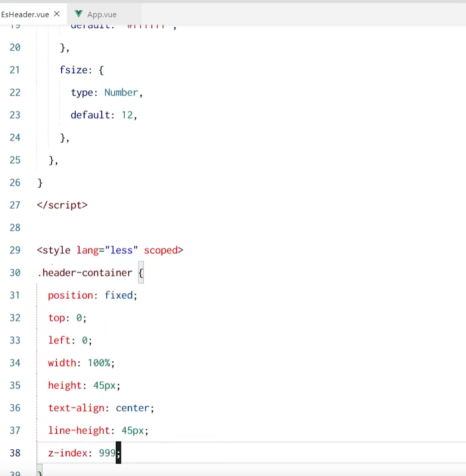466x476 pixels.
Task: Click the 'lang' attribute name
Action: 88,250
